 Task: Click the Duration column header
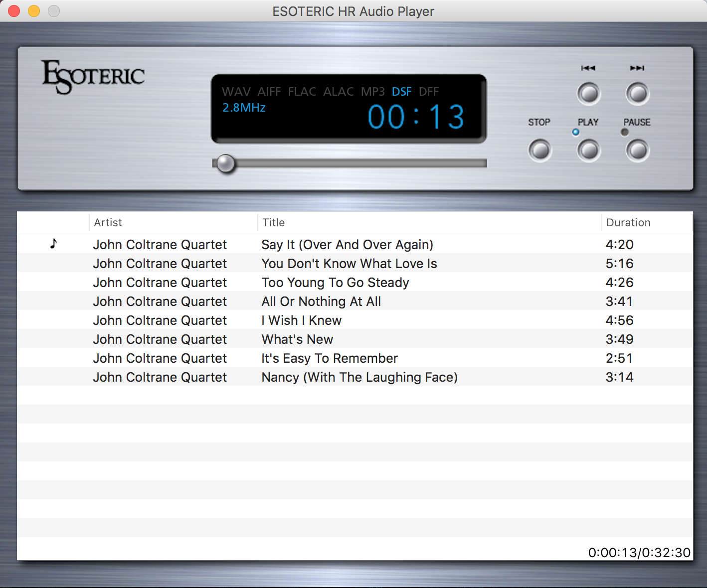[628, 223]
